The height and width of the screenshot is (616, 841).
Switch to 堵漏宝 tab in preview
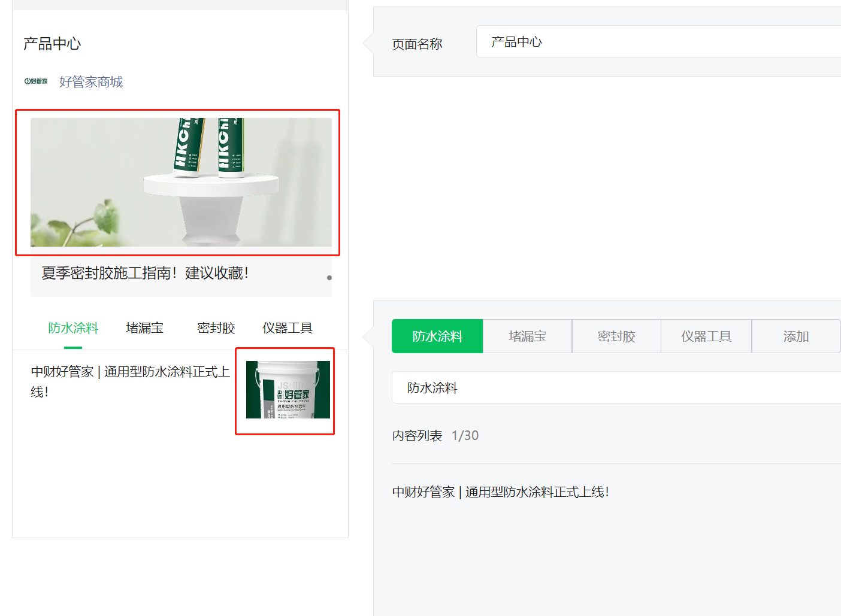point(144,328)
